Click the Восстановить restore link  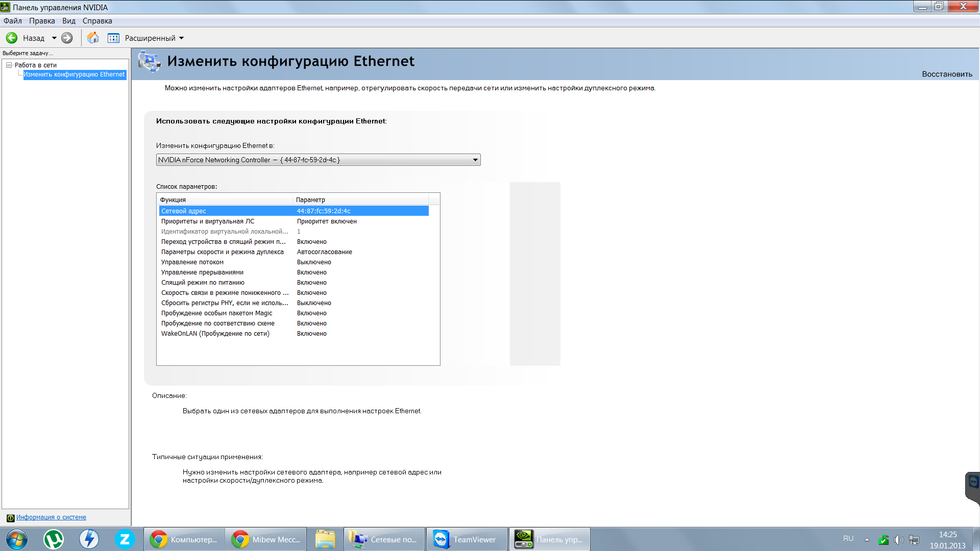(x=947, y=74)
